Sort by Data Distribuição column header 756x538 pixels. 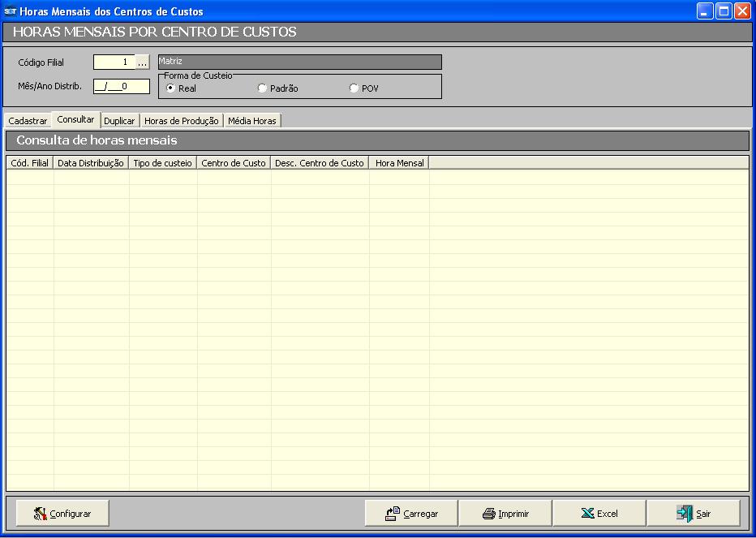tap(91, 163)
